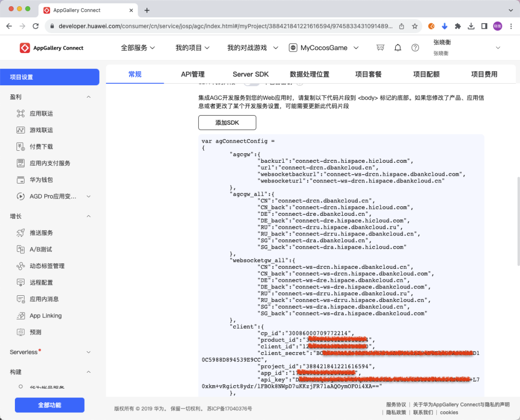Open the 隐私政策 footer link

pos(396,412)
